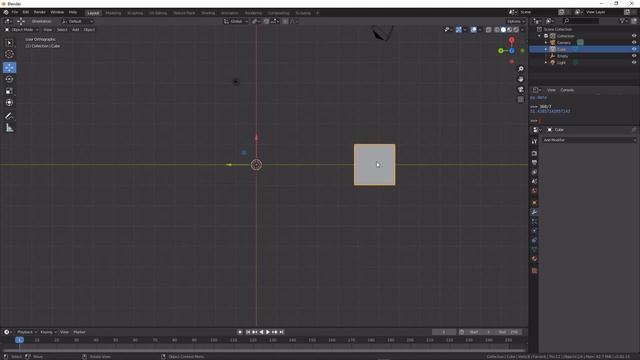The width and height of the screenshot is (640, 360).
Task: Open the Add Modifier dropdown
Action: click(x=589, y=140)
